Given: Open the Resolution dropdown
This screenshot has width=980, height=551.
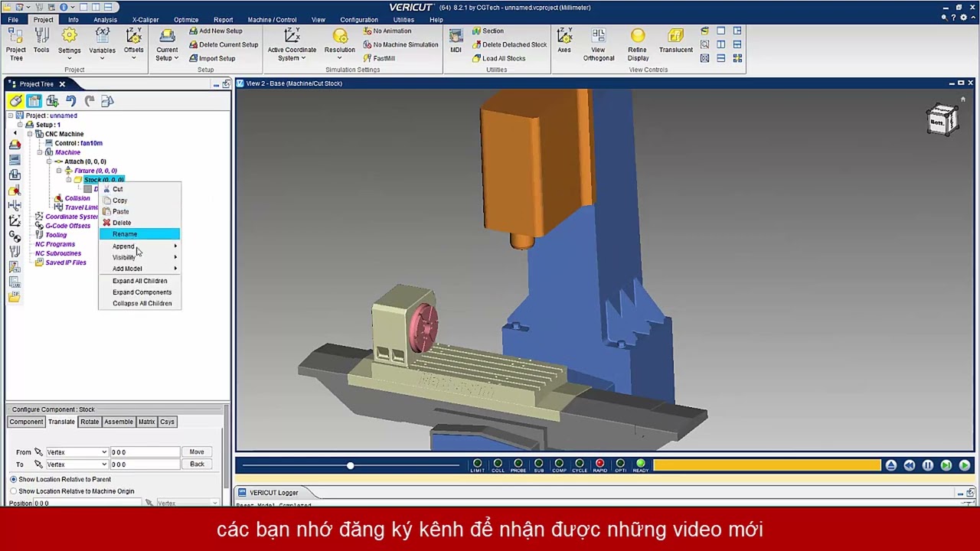Looking at the screenshot, I should pyautogui.click(x=340, y=44).
